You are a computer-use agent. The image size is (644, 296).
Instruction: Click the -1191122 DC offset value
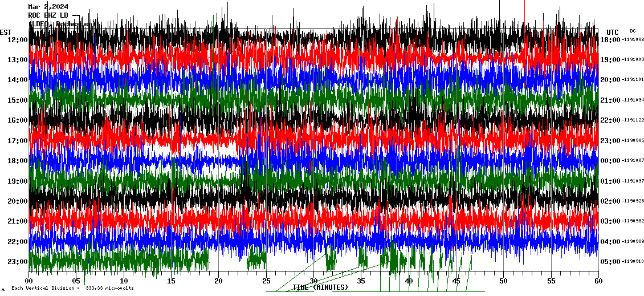point(633,120)
